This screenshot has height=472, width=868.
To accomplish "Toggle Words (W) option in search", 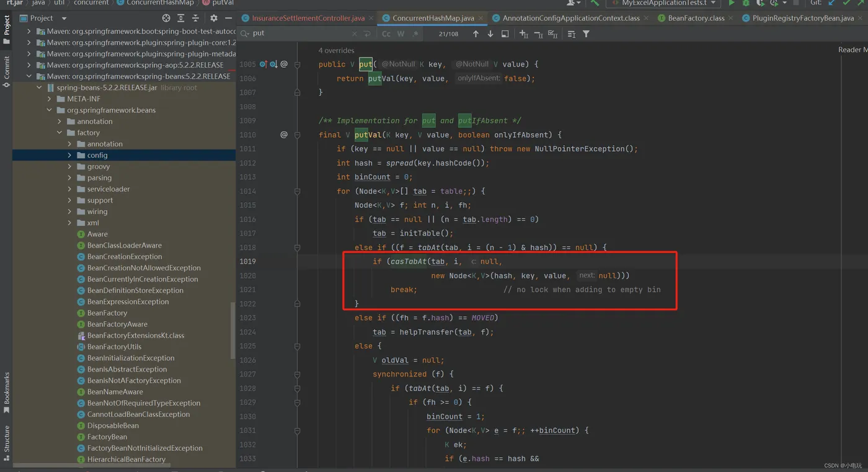I will [401, 34].
